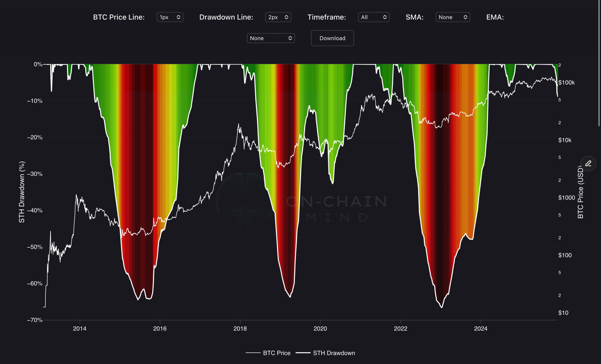Click the STH Drawdown legend line swatch
The height and width of the screenshot is (364, 601).
[x=303, y=353]
